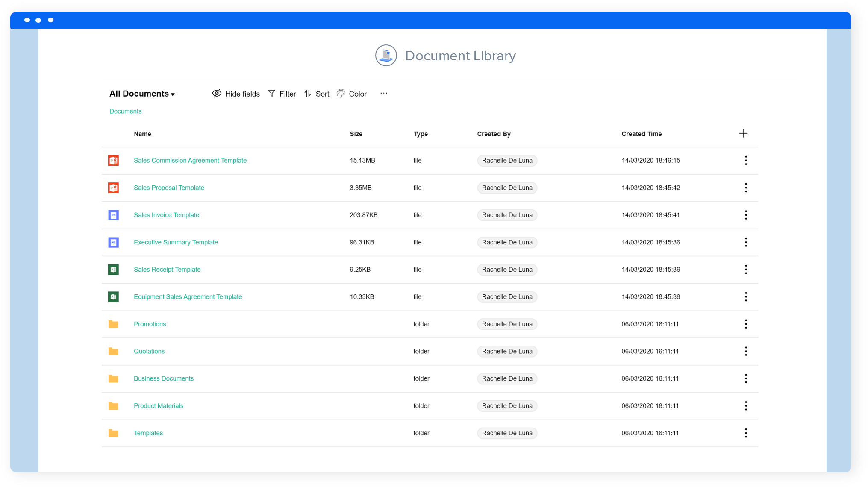
Task: Click the Name column header
Action: click(142, 134)
